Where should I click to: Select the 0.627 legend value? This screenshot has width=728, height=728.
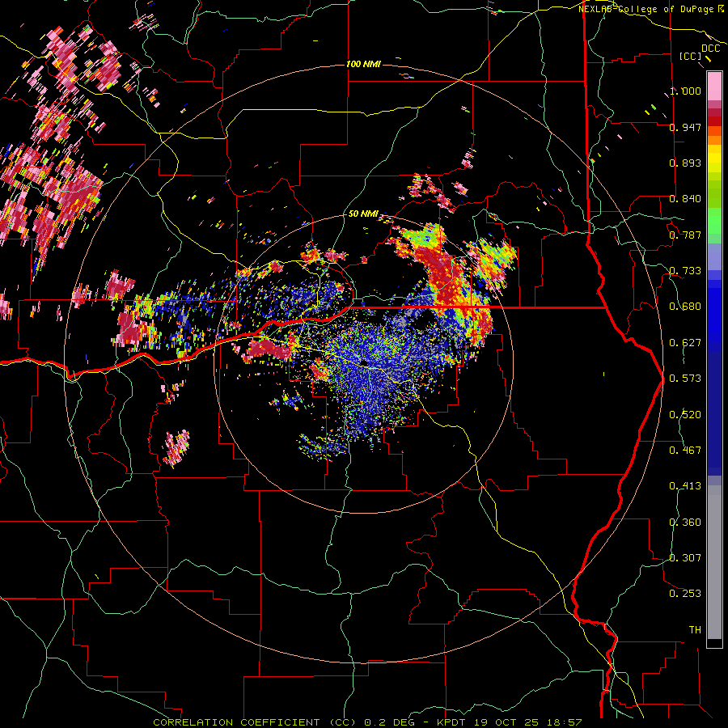[x=685, y=343]
